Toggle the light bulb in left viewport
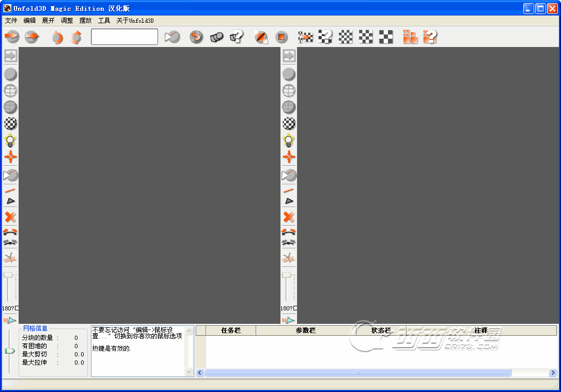The height and width of the screenshot is (392, 561). [x=10, y=140]
